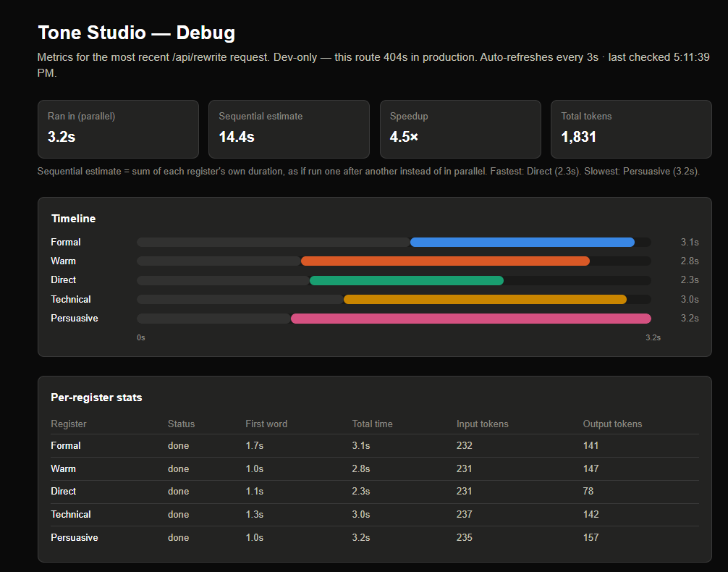Click the Warm label in Timeline
728x572 pixels.
63,261
